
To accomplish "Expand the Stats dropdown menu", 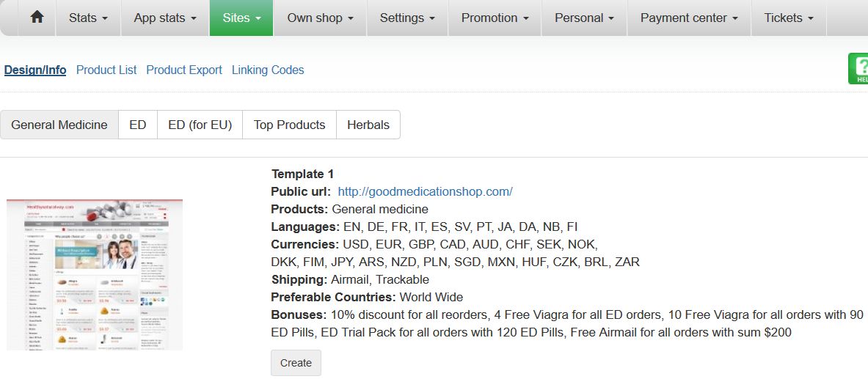I will 88,18.
